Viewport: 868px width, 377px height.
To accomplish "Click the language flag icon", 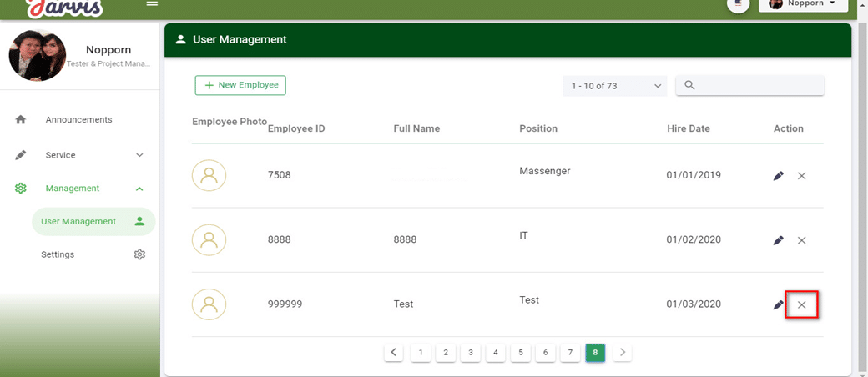I will (x=738, y=4).
